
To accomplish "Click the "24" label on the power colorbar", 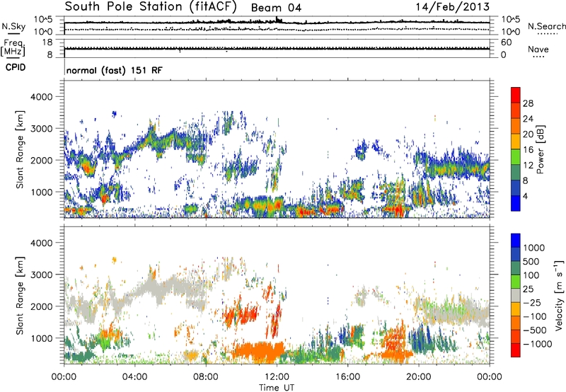I will [x=528, y=119].
